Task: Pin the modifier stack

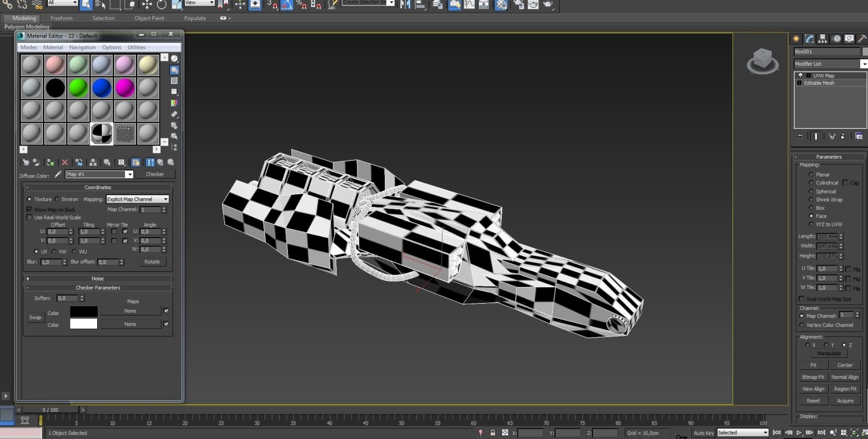Action: coord(800,136)
